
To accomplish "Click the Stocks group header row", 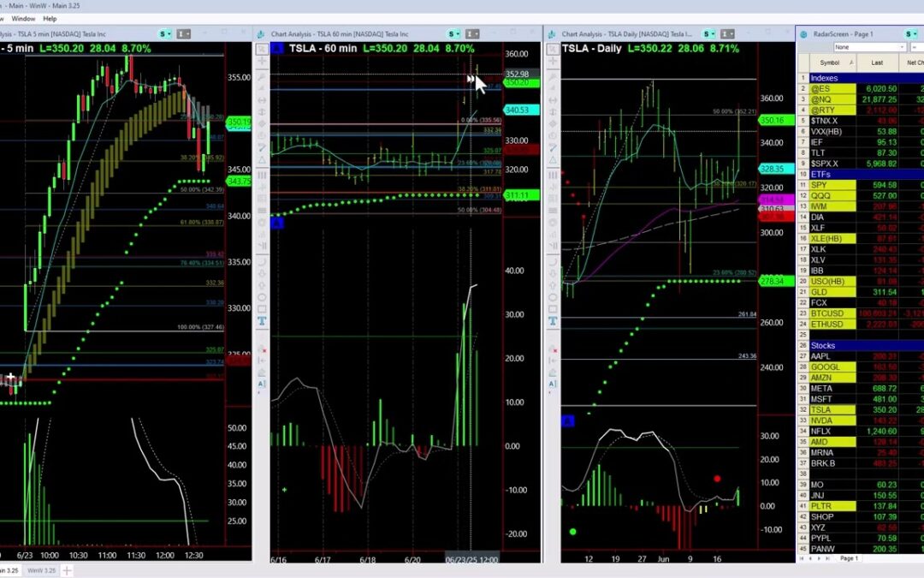I will tap(866, 346).
